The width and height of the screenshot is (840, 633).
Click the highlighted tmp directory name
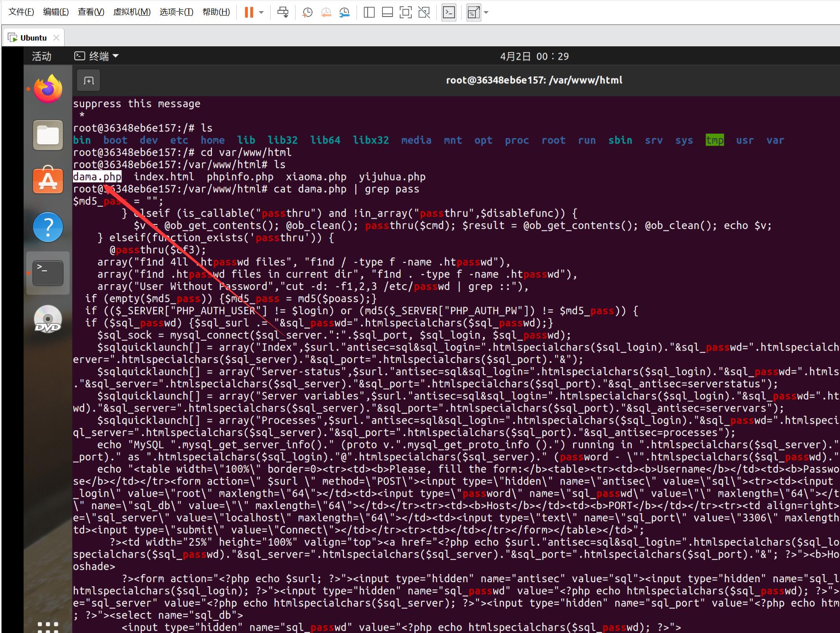[x=715, y=140]
